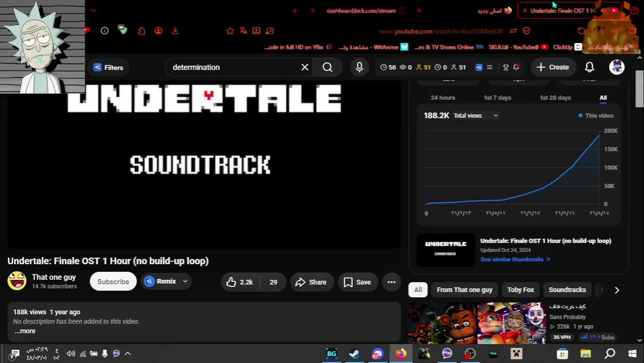Open YouTube Create menu
The width and height of the screenshot is (644, 363).
pyautogui.click(x=553, y=67)
